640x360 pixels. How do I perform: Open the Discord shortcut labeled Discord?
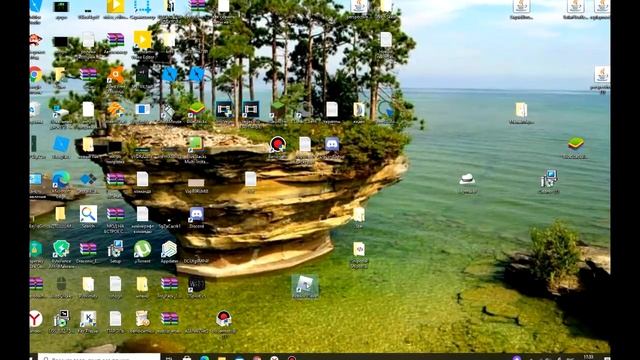coord(196,214)
